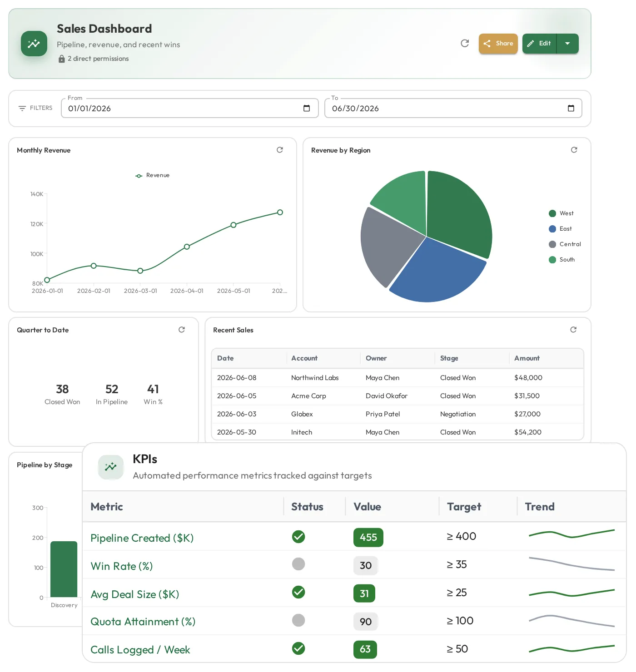Click the 41 Win % stat
636x672 pixels.
pyautogui.click(x=153, y=395)
